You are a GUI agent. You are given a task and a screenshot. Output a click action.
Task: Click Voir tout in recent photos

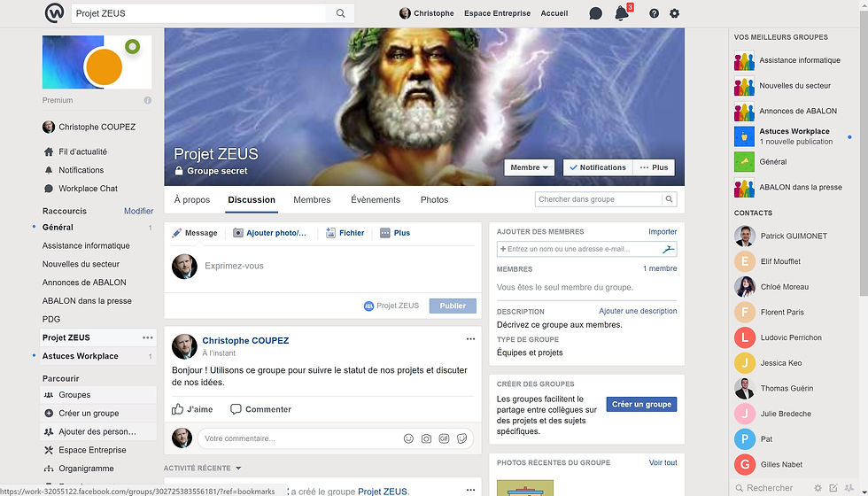(x=663, y=462)
